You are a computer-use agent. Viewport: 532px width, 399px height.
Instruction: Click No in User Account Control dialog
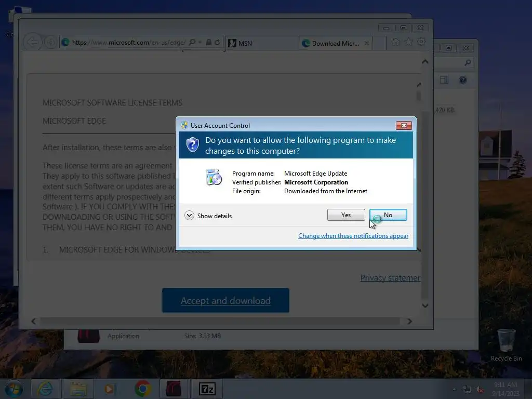(388, 215)
